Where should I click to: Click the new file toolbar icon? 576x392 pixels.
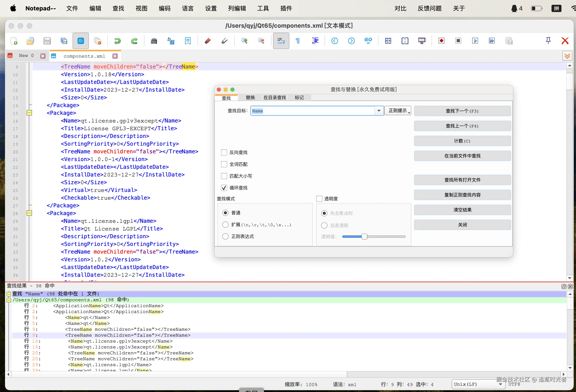click(x=14, y=41)
